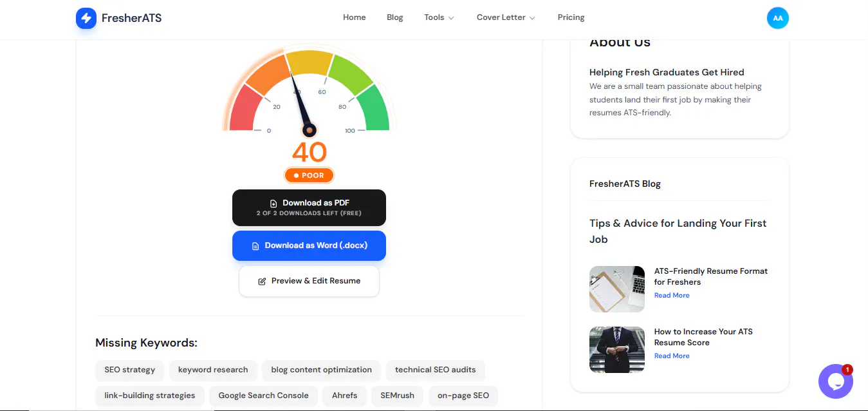Click the large score number 40

(x=309, y=153)
